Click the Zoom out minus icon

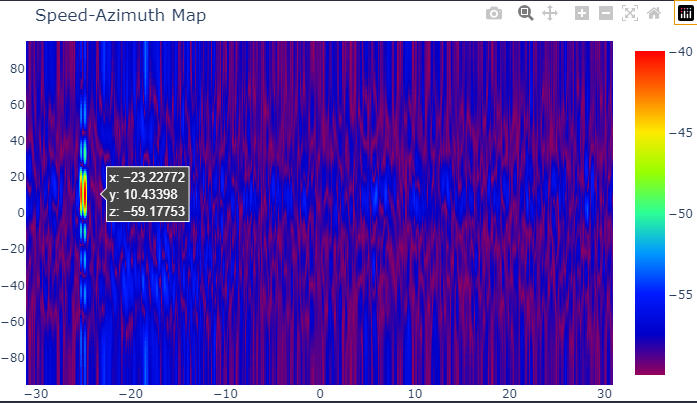(606, 13)
